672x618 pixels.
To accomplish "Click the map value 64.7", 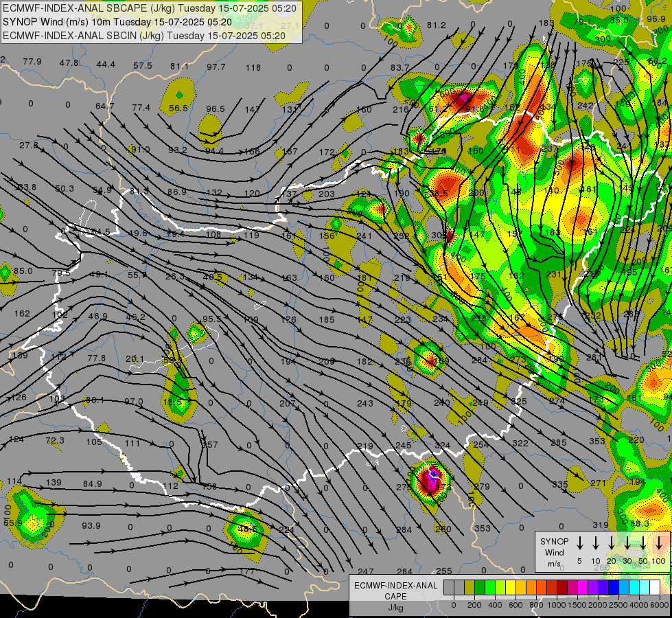I will [105, 106].
